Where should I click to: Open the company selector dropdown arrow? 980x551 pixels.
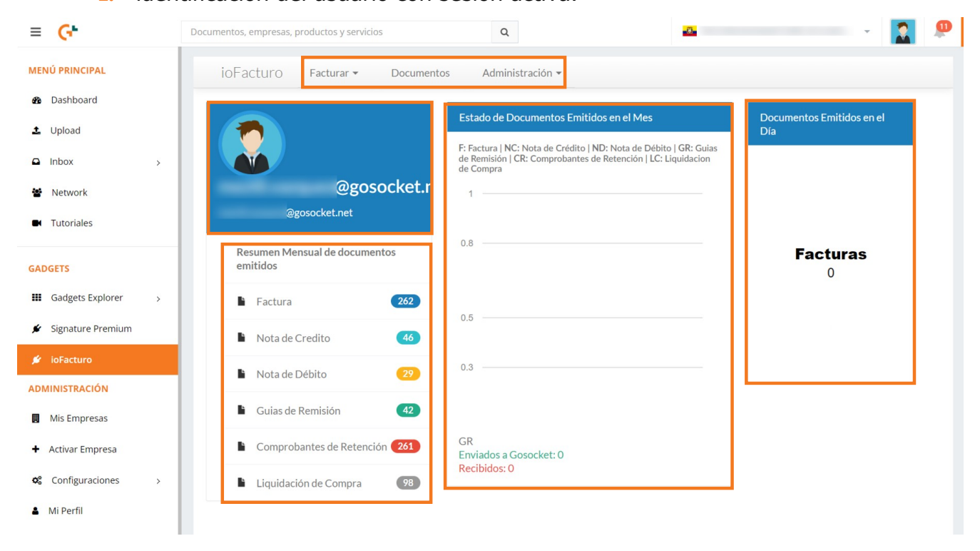(867, 32)
